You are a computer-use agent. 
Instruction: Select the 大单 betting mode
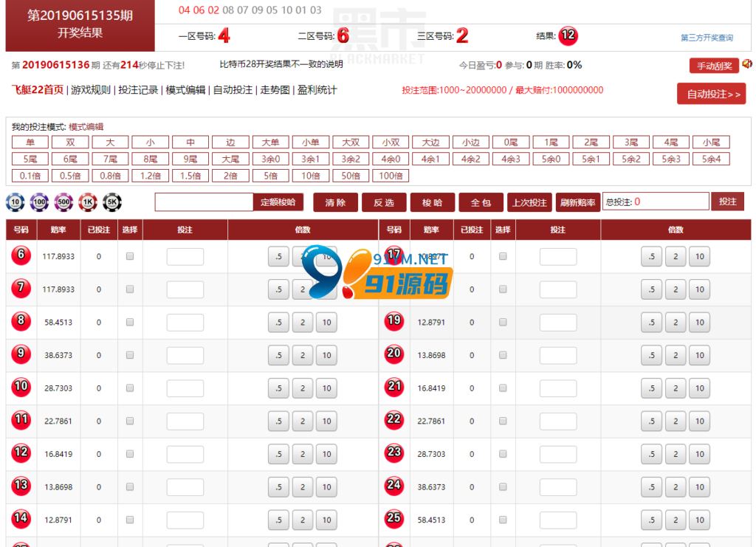point(270,142)
